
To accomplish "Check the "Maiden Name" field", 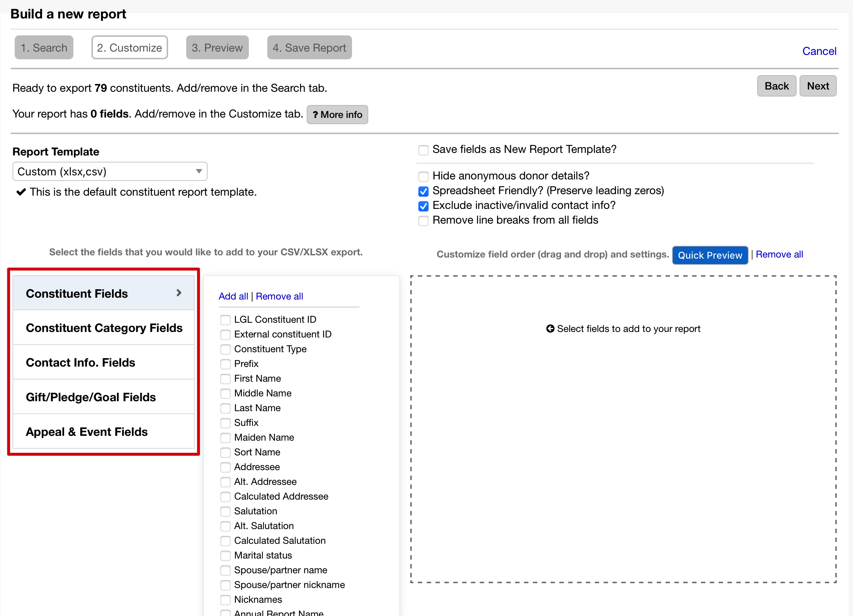I will [x=226, y=438].
